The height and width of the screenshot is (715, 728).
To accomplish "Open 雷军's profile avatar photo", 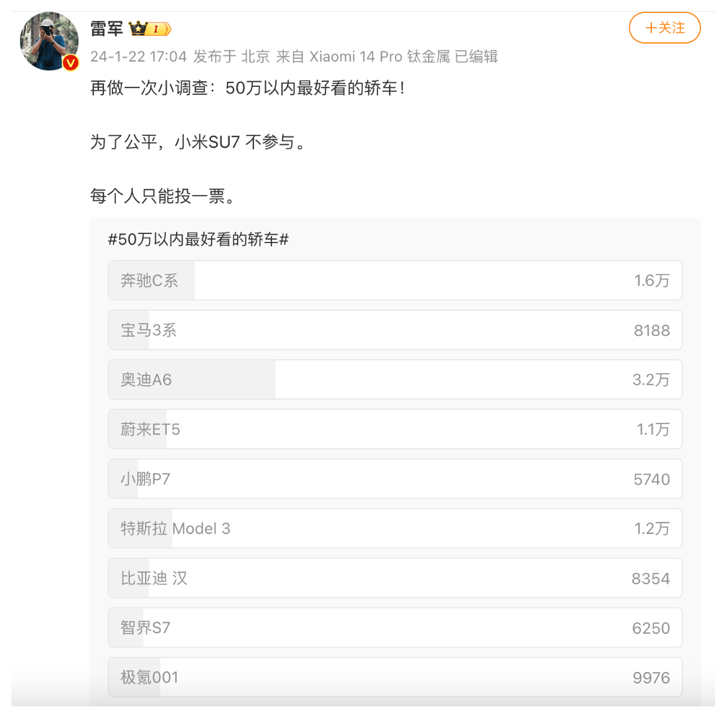I will pos(50,42).
